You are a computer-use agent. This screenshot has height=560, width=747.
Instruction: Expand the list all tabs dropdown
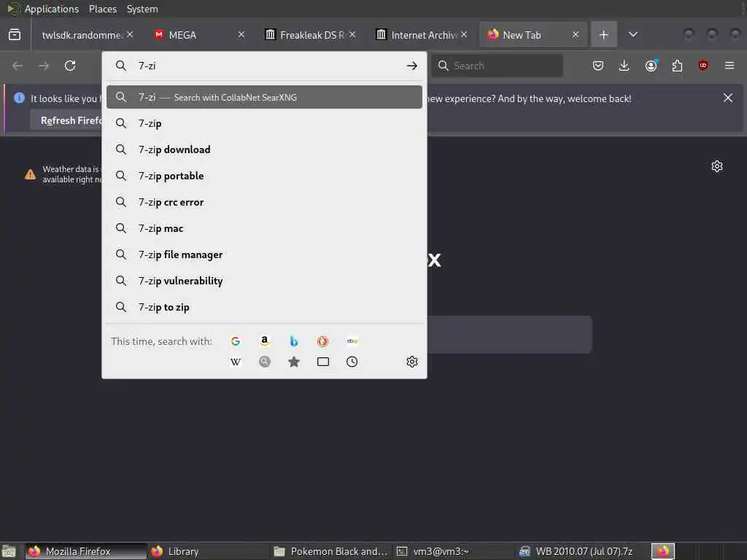(633, 35)
